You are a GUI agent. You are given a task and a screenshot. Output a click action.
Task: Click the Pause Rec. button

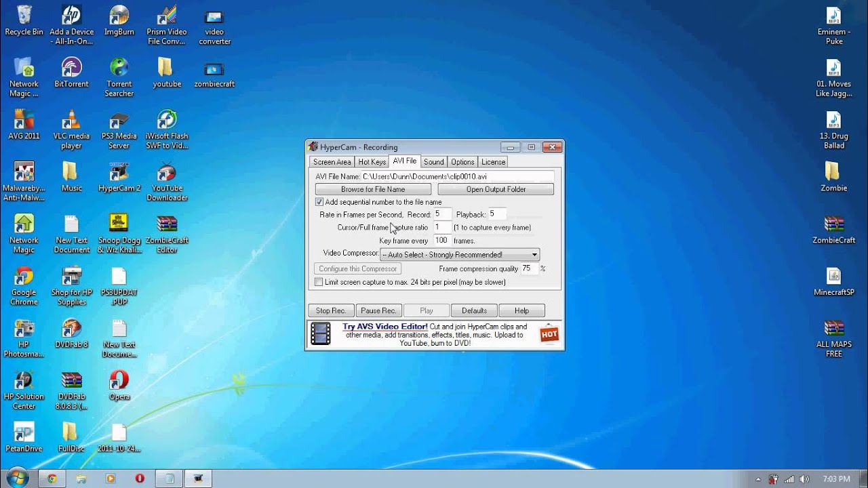[378, 310]
